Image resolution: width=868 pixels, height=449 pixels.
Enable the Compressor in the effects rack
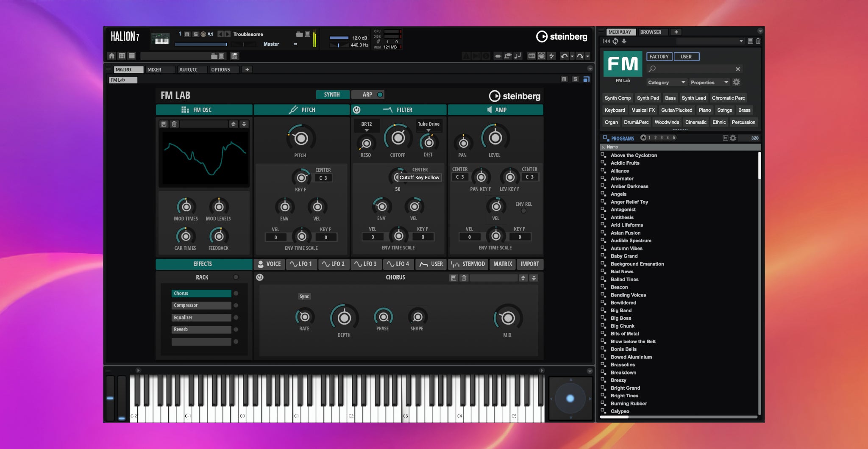tap(236, 305)
